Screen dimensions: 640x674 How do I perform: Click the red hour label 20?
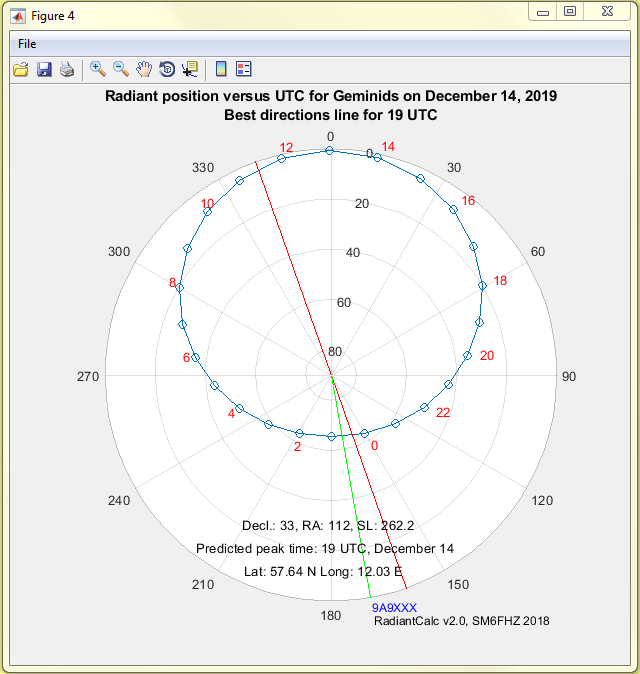pyautogui.click(x=487, y=356)
